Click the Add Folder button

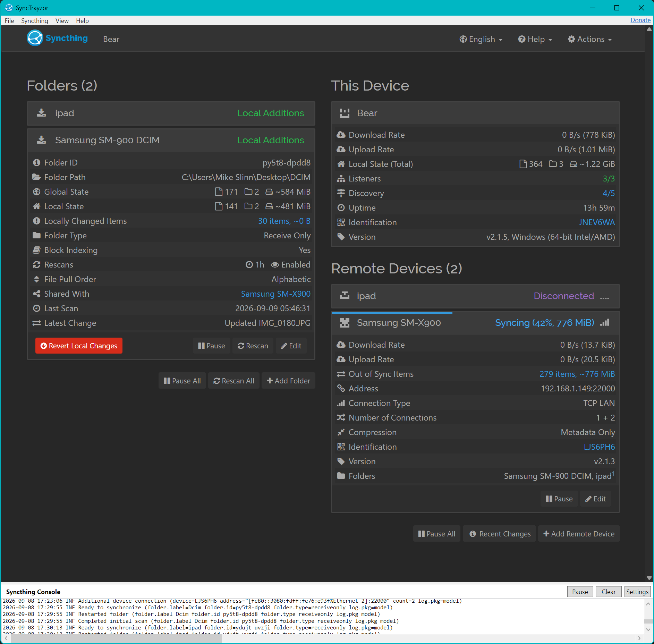pos(288,381)
